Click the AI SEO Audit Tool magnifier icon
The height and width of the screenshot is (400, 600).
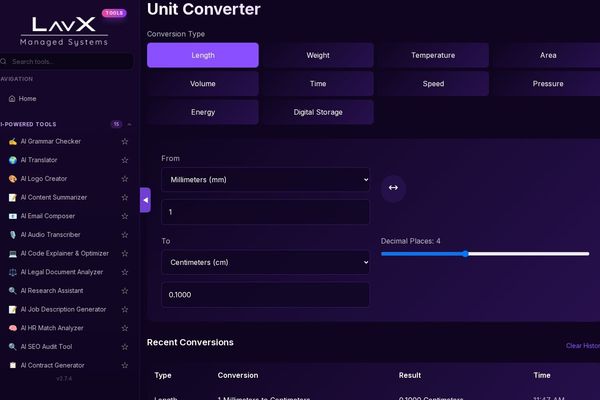[x=13, y=347]
